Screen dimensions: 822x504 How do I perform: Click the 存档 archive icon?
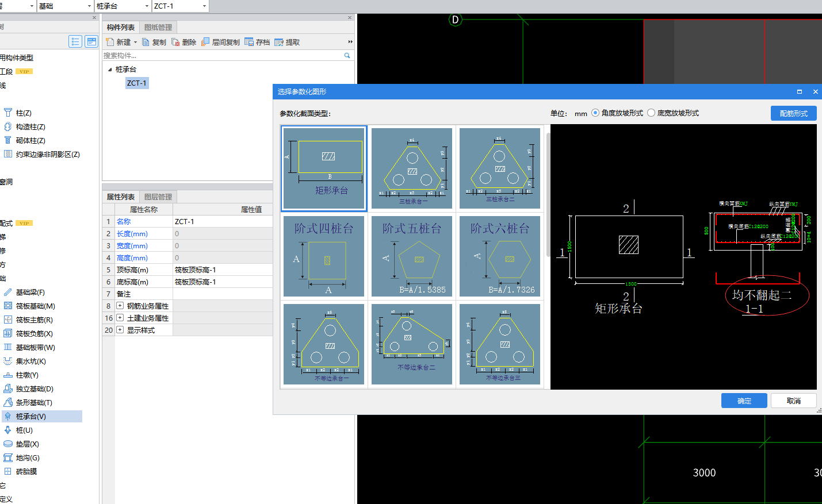[249, 42]
